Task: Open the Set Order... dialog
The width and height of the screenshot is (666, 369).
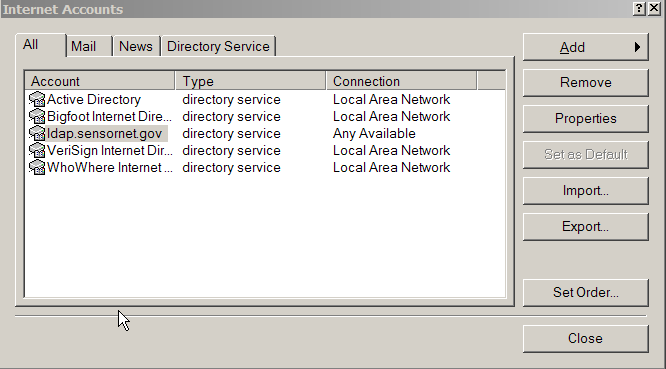Action: pos(586,293)
